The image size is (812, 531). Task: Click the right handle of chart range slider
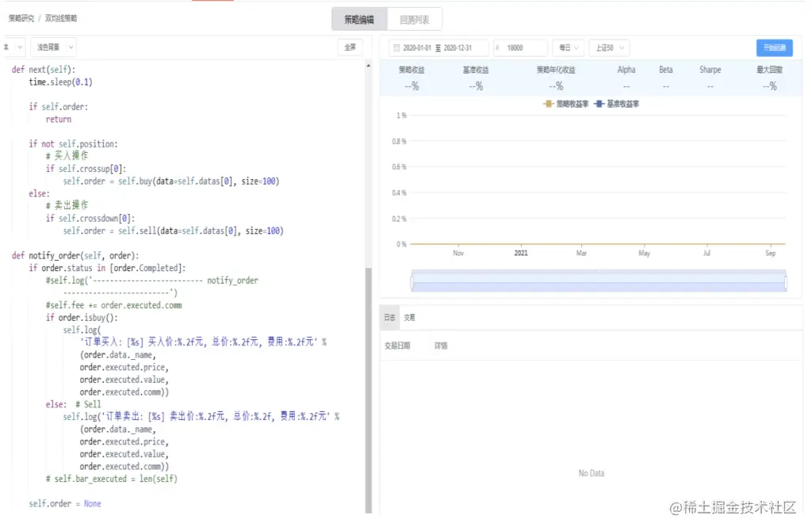[x=786, y=282]
